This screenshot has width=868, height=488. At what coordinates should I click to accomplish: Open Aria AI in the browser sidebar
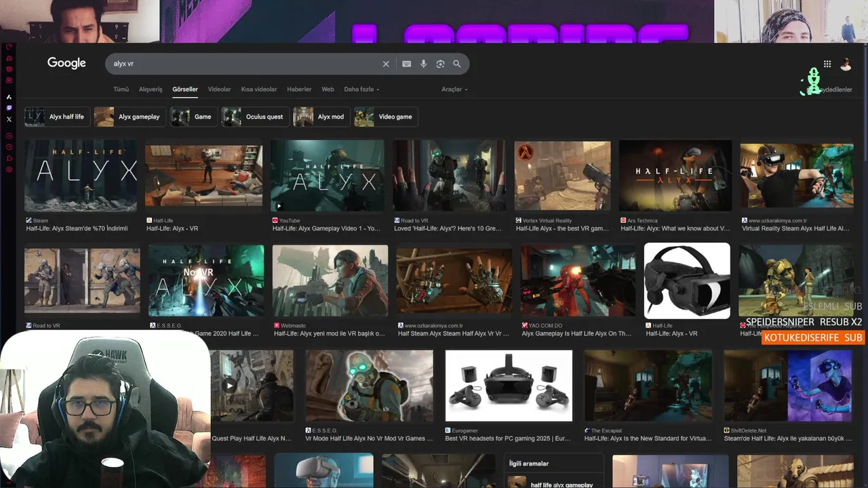(x=9, y=97)
